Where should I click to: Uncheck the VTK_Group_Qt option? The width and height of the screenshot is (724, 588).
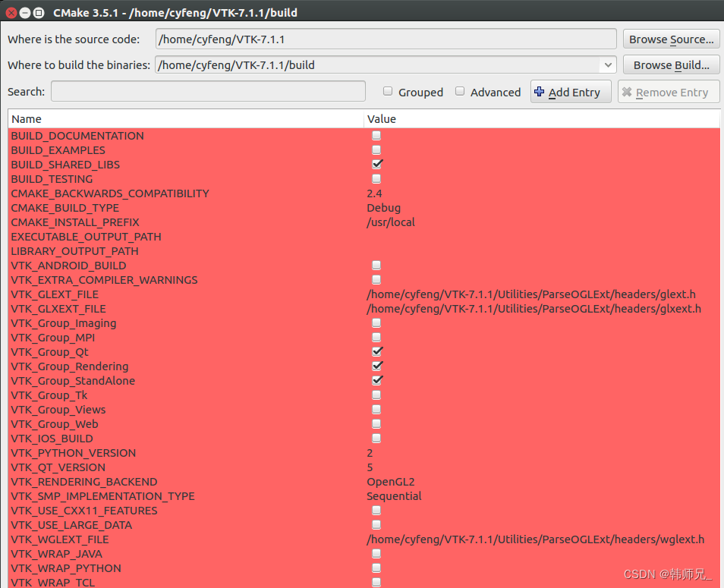pyautogui.click(x=377, y=351)
